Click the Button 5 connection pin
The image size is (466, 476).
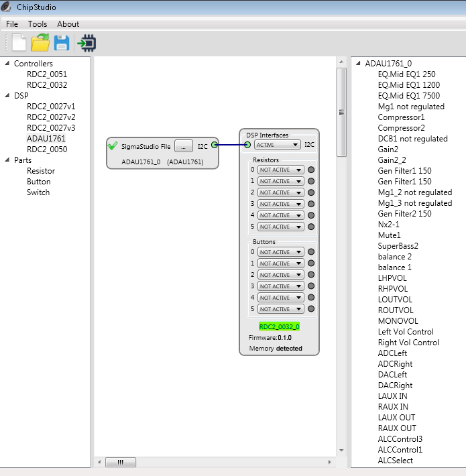tap(311, 309)
